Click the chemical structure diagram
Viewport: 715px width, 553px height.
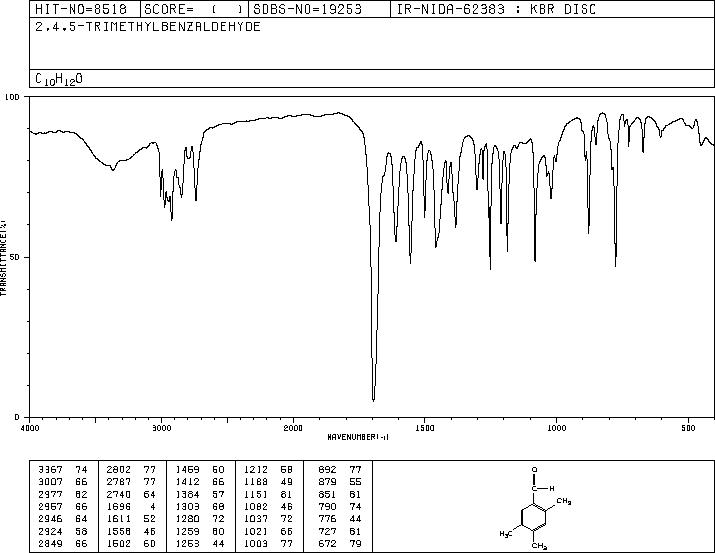pyautogui.click(x=536, y=508)
